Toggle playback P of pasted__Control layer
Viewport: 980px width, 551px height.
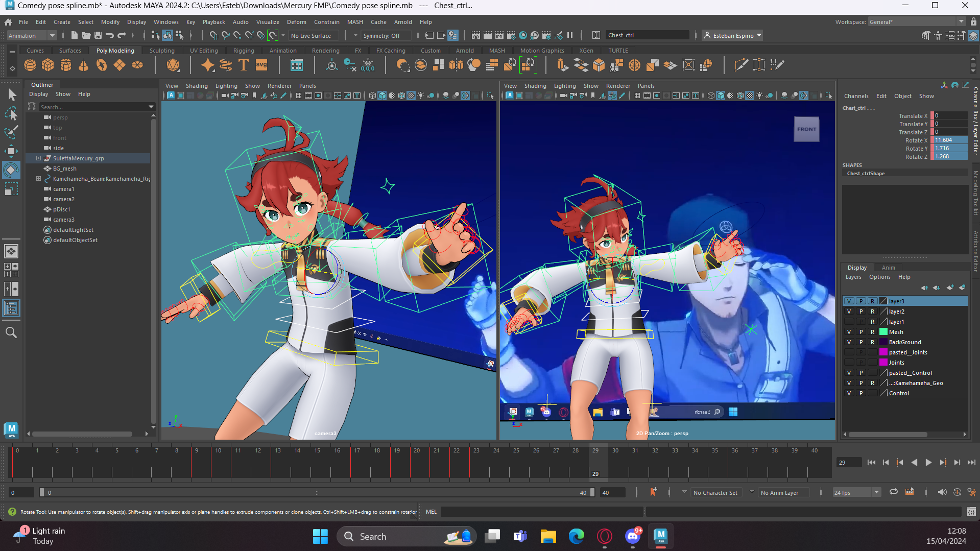861,373
